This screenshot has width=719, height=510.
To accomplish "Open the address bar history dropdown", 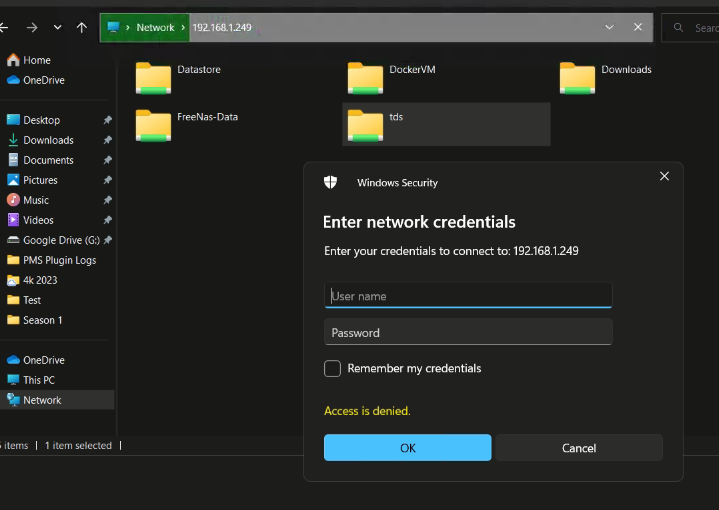I will 611,28.
